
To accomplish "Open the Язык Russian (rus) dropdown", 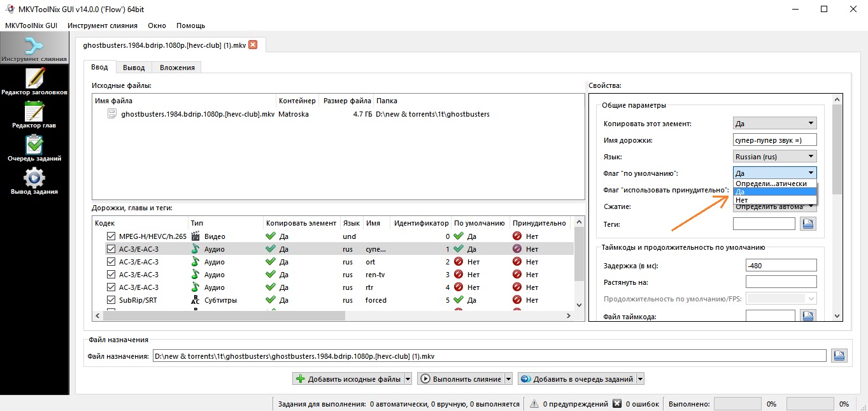I will [774, 156].
